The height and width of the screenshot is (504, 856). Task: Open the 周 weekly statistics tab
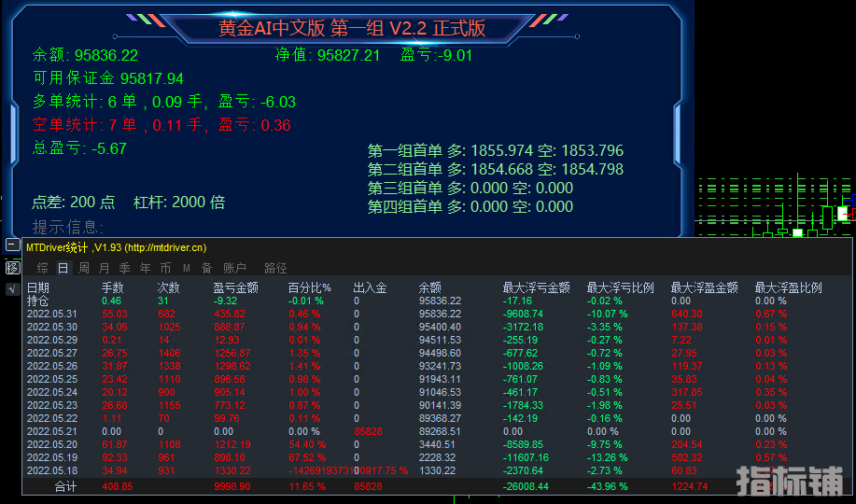coord(83,268)
